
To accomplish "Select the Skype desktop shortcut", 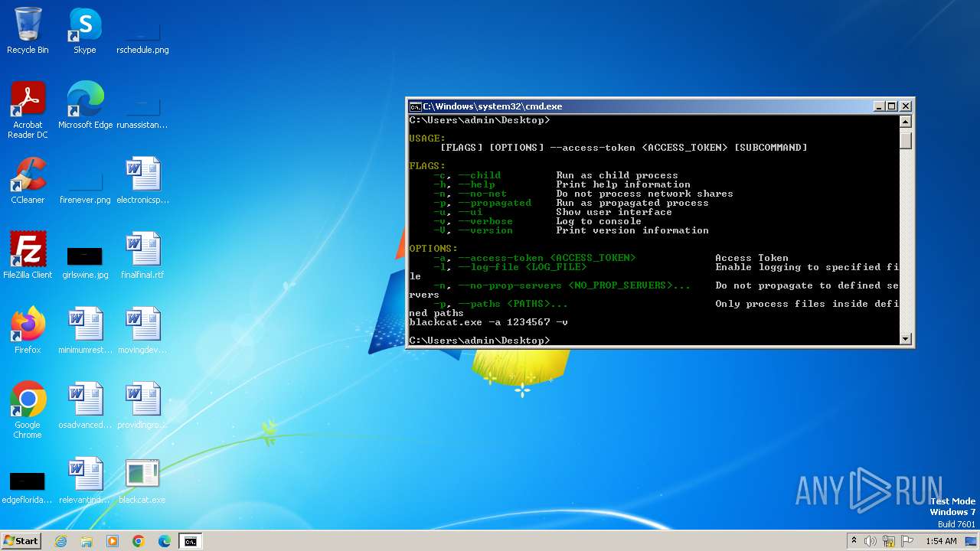I will tap(84, 31).
